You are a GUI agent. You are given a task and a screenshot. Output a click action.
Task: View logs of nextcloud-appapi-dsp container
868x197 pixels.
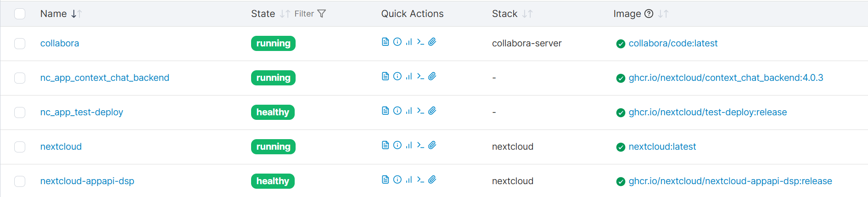(x=386, y=180)
